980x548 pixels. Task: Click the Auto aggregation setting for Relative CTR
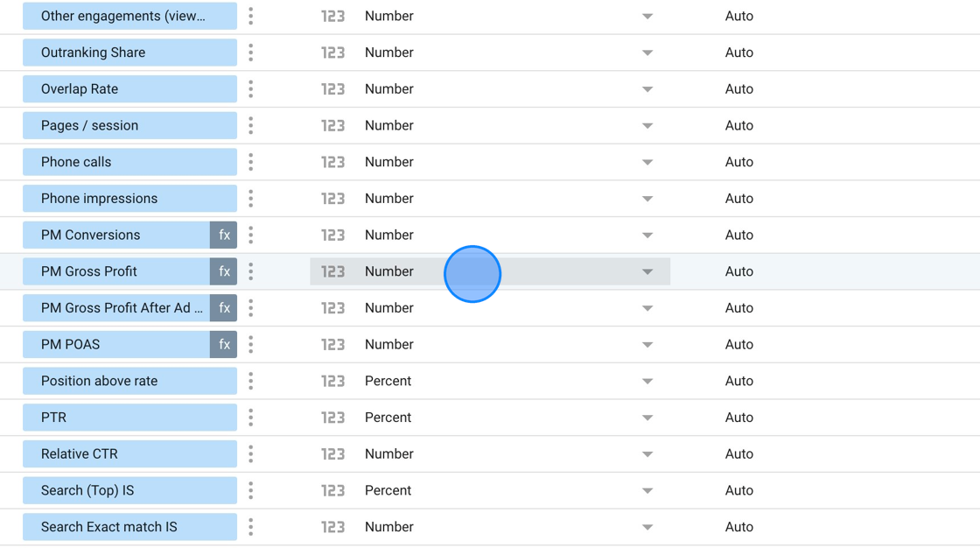pyautogui.click(x=739, y=453)
